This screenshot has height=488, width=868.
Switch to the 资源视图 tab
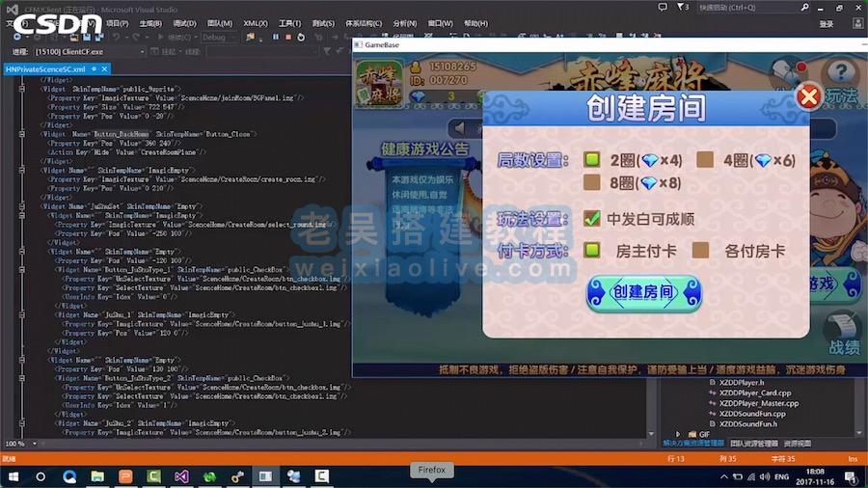(798, 444)
